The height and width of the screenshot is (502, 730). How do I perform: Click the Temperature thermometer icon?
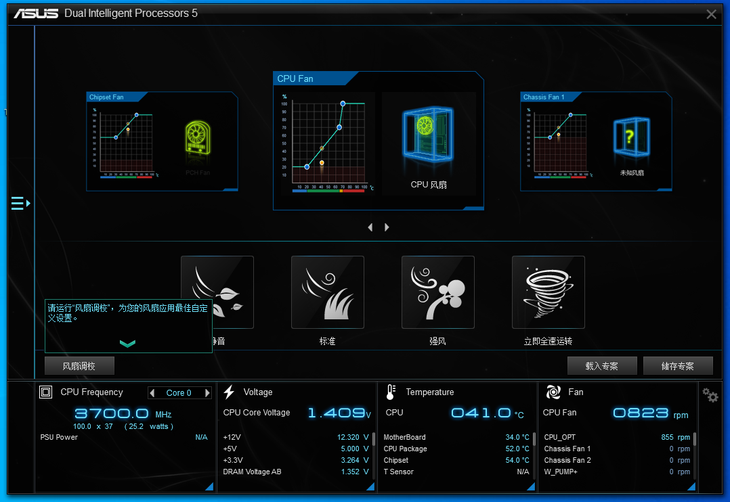(391, 392)
